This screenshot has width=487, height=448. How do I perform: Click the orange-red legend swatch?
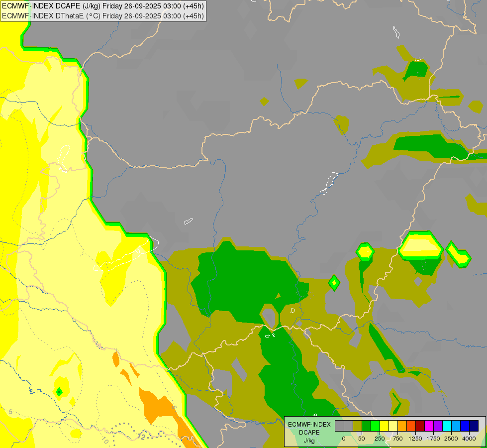(x=411, y=426)
